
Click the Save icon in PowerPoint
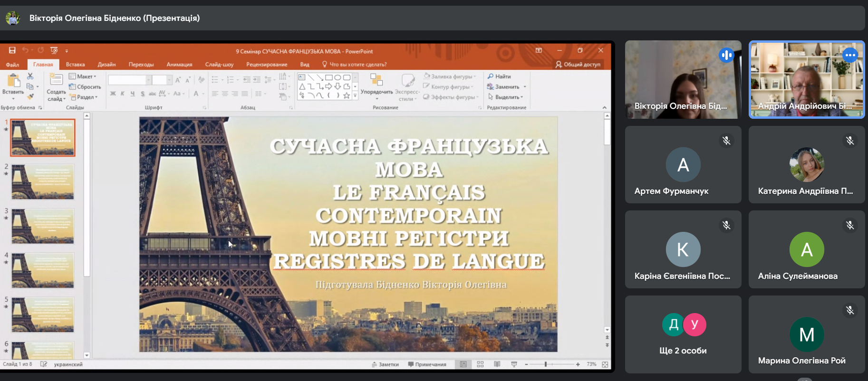[12, 50]
